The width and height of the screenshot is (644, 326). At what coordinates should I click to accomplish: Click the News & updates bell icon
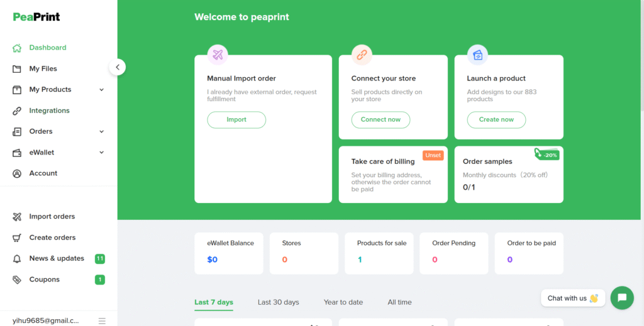pos(17,259)
